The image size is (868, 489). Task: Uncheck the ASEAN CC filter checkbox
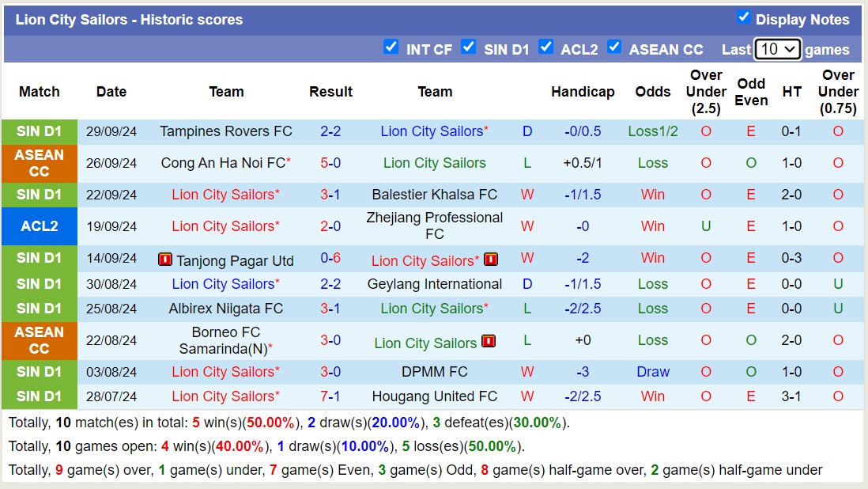click(614, 47)
